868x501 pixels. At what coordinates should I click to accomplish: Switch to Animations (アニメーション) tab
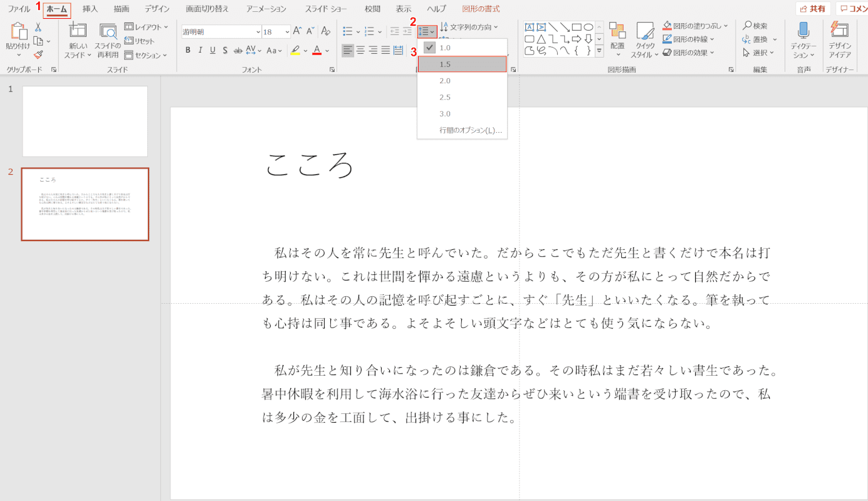266,9
